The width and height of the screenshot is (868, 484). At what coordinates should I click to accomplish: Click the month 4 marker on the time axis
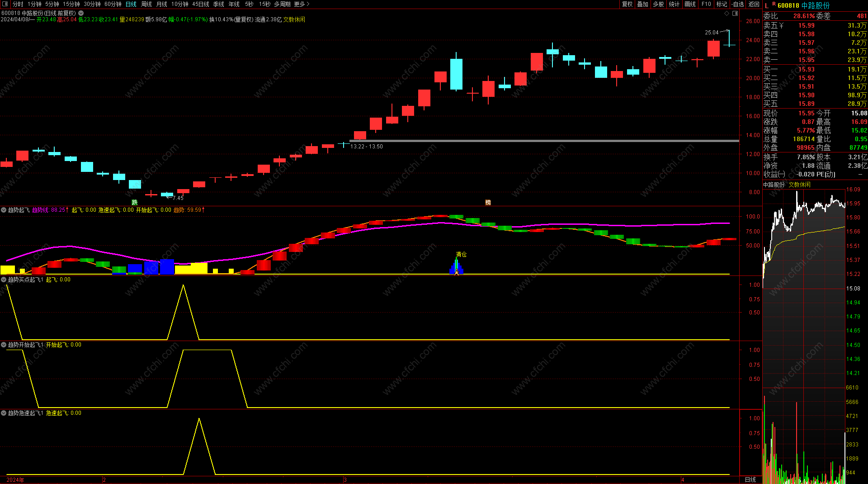tap(683, 480)
